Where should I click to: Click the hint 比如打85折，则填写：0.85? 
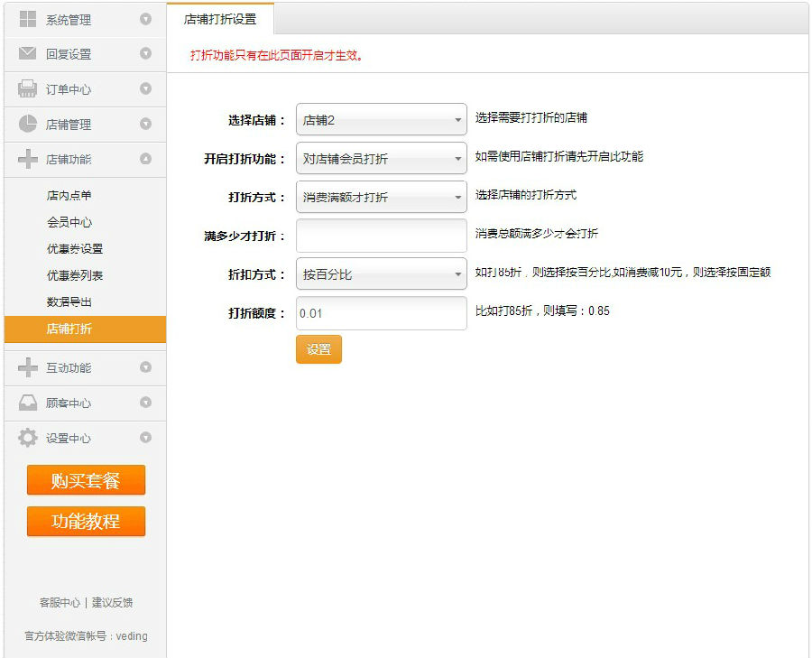(x=542, y=310)
